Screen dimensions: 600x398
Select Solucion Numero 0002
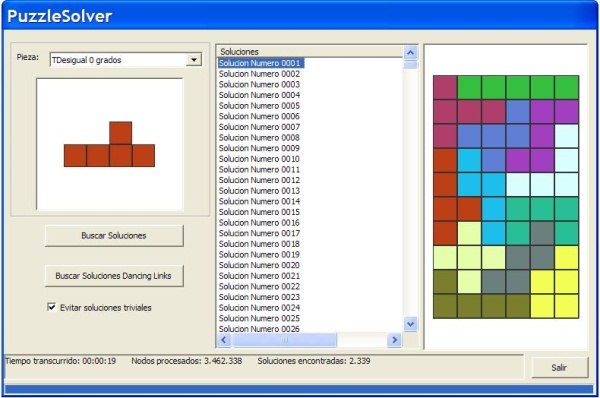[x=259, y=74]
